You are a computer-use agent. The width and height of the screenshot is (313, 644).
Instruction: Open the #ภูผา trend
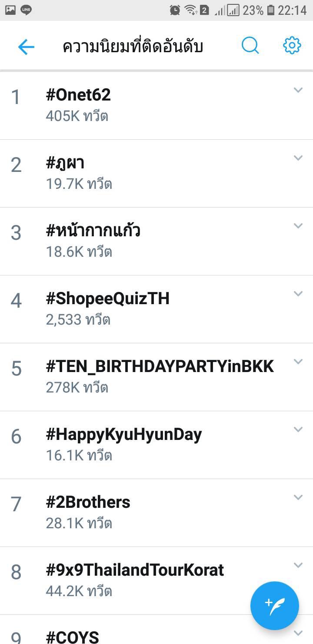coord(65,163)
